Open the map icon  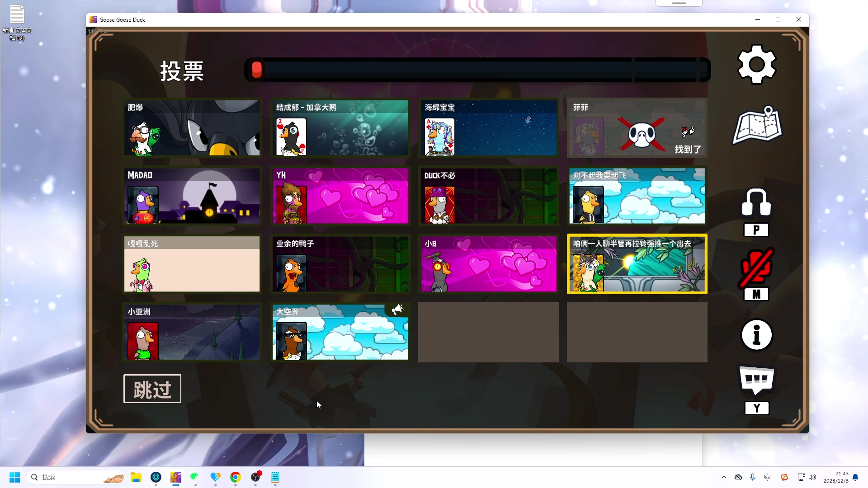757,125
